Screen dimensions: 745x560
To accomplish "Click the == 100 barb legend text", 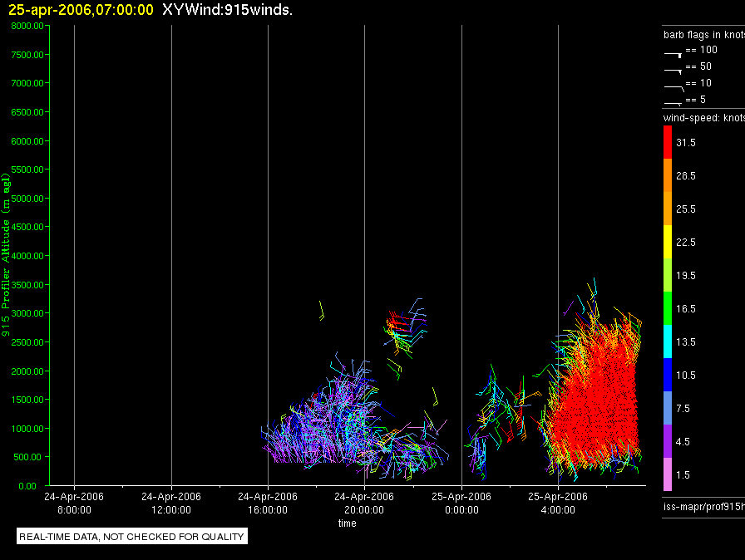I will pos(701,50).
